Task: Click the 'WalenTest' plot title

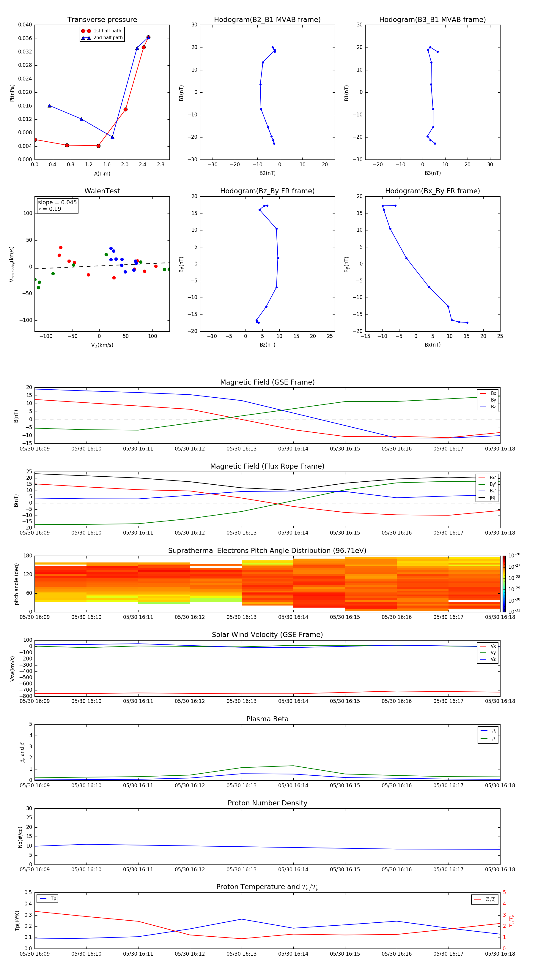Action: click(102, 191)
